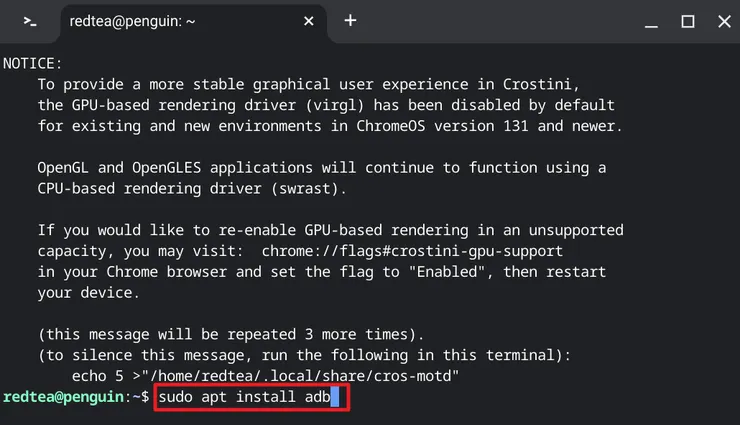The width and height of the screenshot is (740, 425).
Task: Click the terminal prompt icon in title bar
Action: coord(31,21)
